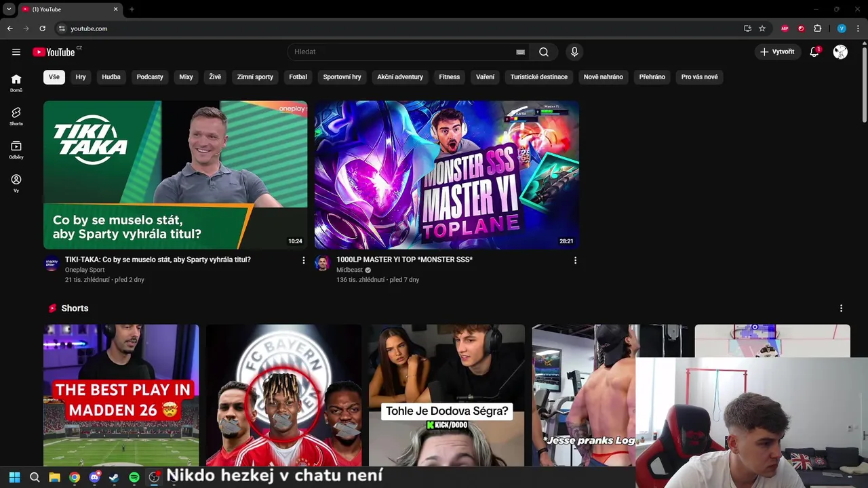
Task: Select the Přehráno filter chip
Action: click(652, 77)
